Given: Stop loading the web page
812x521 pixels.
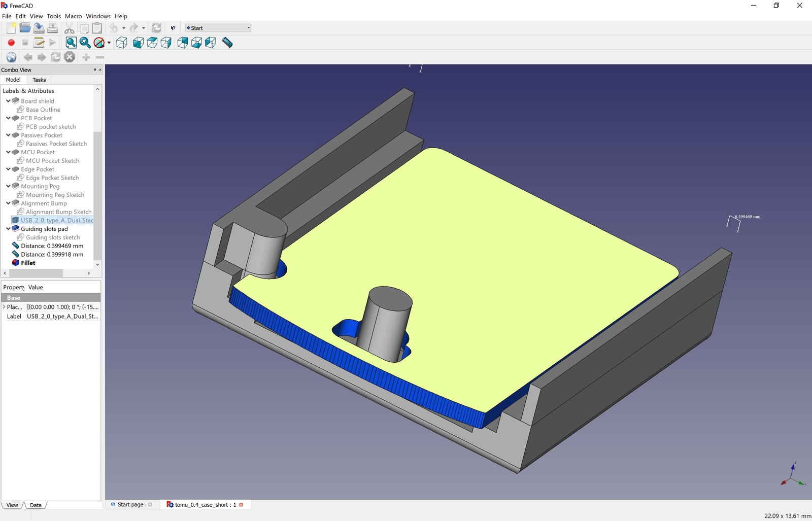Looking at the screenshot, I should point(70,57).
